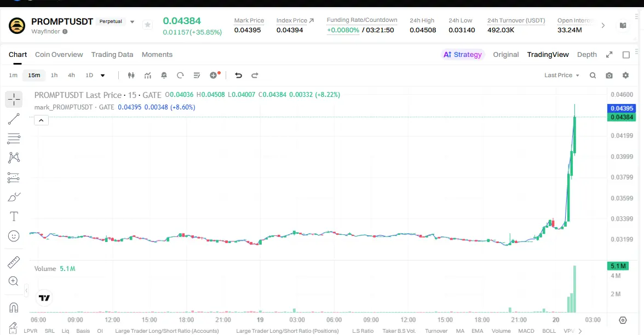Open the indicators menu icon
644x335 pixels.
pyautogui.click(x=148, y=75)
